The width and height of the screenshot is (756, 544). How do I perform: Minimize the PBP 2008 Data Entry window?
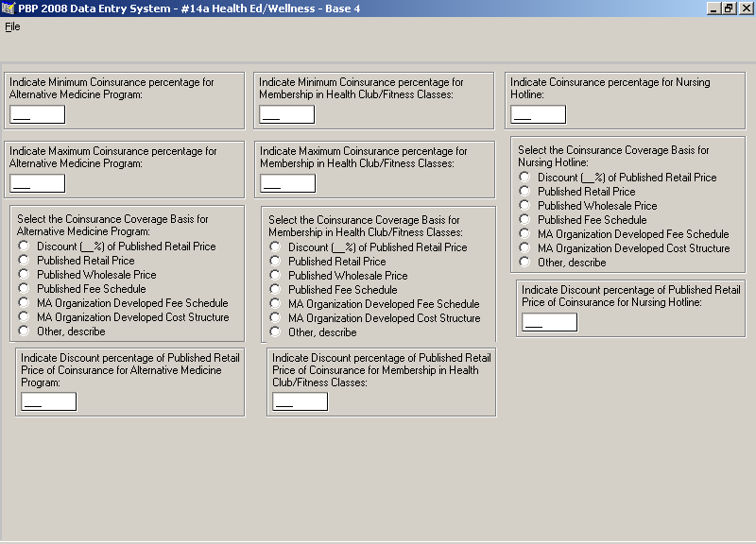(713, 8)
